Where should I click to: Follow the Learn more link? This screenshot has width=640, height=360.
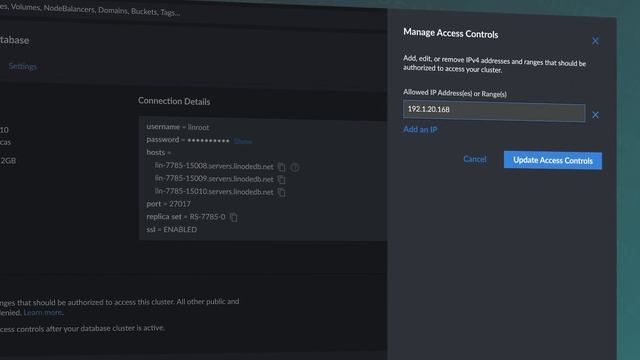(x=43, y=312)
